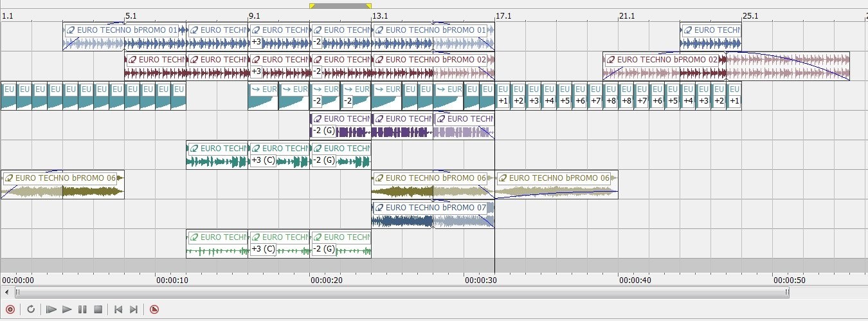Jump to project start with Go to Start
The height and width of the screenshot is (321, 868).
(x=118, y=309)
